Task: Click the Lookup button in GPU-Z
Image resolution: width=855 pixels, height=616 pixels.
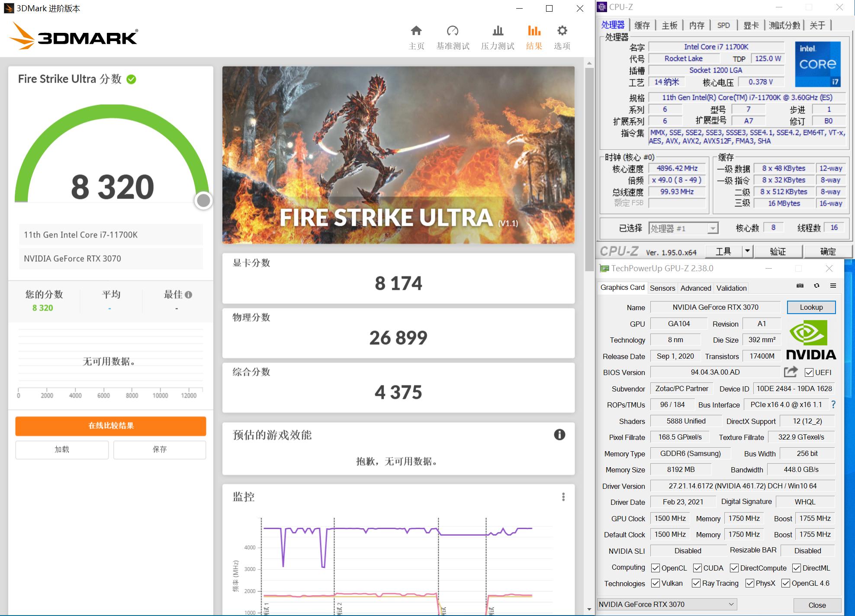Action: 811,307
